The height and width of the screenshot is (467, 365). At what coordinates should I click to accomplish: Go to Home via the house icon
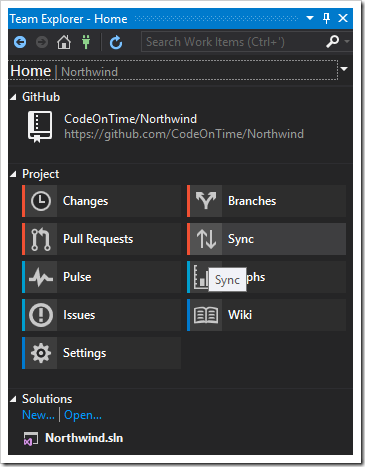point(64,42)
